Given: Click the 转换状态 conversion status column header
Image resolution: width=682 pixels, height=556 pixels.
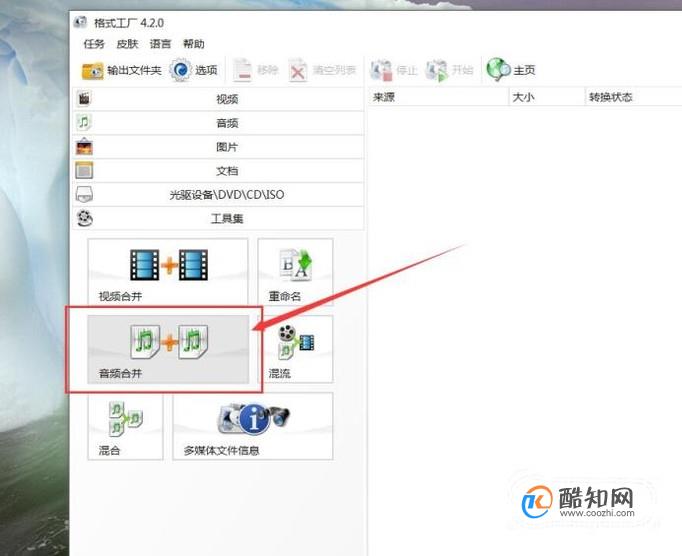Looking at the screenshot, I should 633,97.
